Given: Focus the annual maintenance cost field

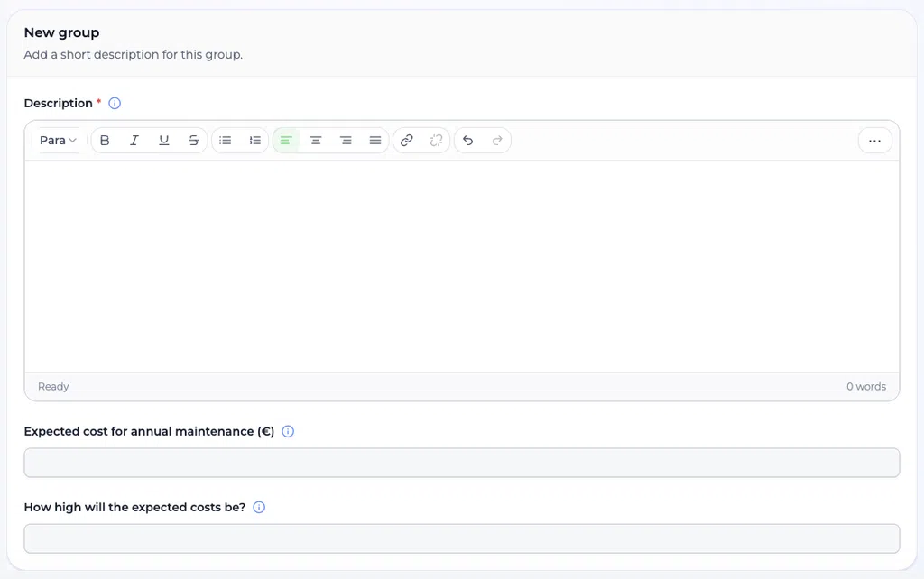Looking at the screenshot, I should (462, 463).
